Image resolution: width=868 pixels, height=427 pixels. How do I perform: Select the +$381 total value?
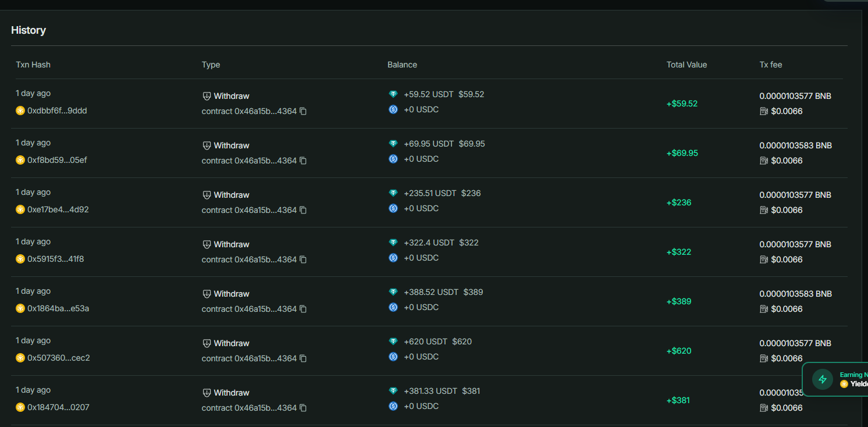coord(678,400)
